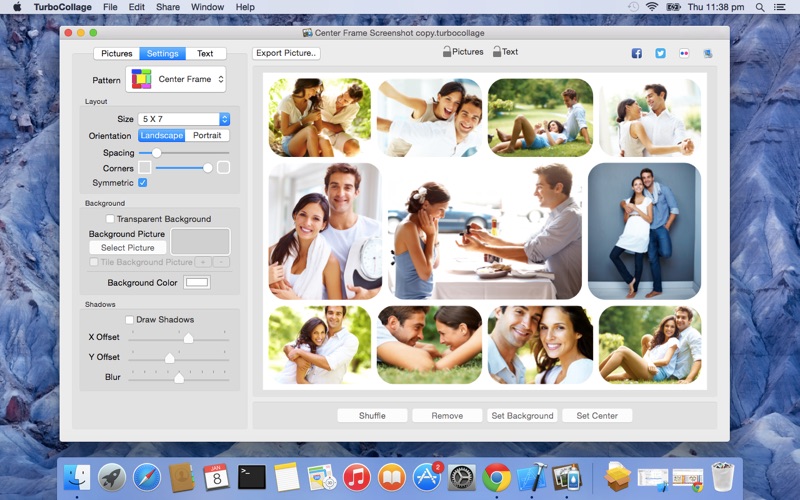Viewport: 800px width, 500px height.
Task: Click the rounded corners icon
Action: tap(223, 168)
